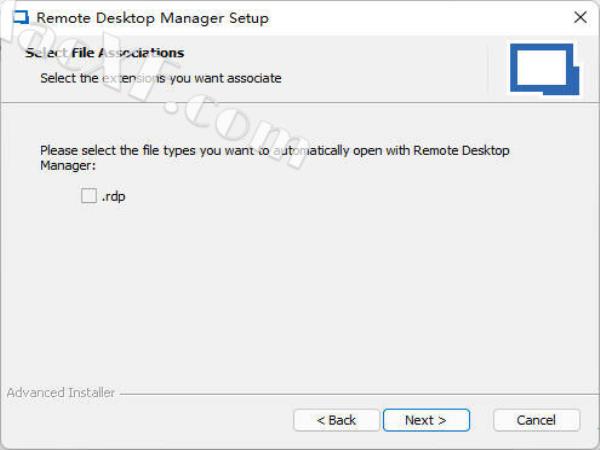Click the footer gap between Next and Cancel
This screenshot has height=450, width=600.
coord(480,420)
